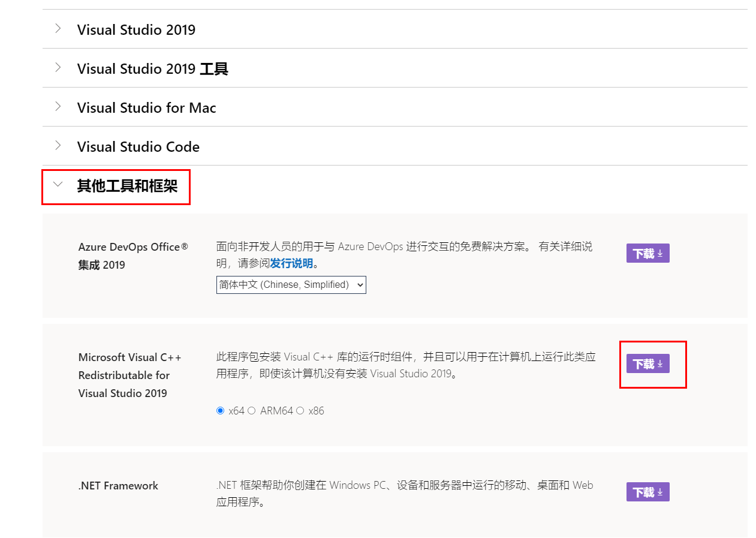Viewport: 756px width, 538px height.
Task: Expand the Visual Studio Code section
Action: [394, 146]
